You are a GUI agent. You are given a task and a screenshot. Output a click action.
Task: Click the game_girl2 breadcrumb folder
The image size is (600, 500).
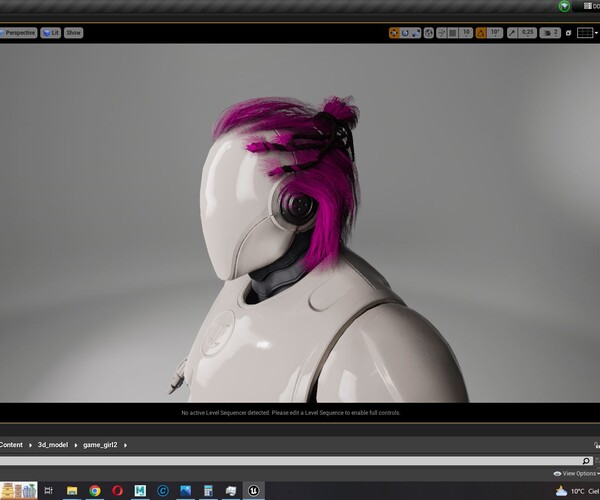point(100,445)
